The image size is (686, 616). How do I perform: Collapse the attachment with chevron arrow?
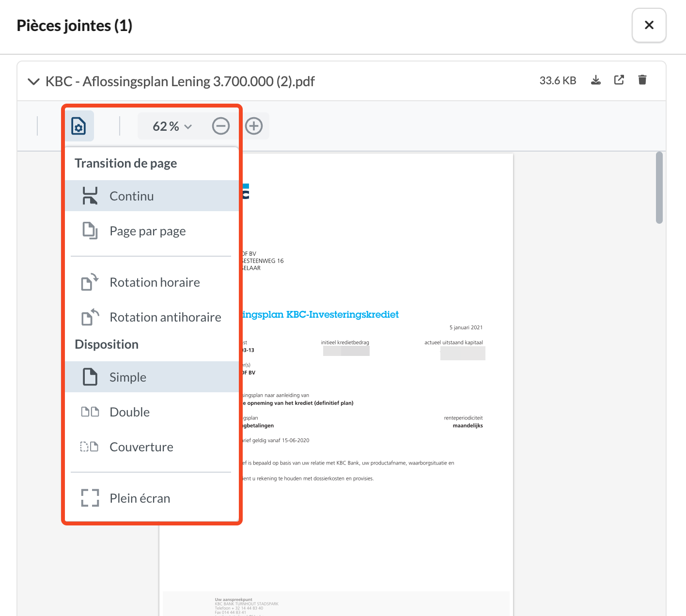pos(33,81)
